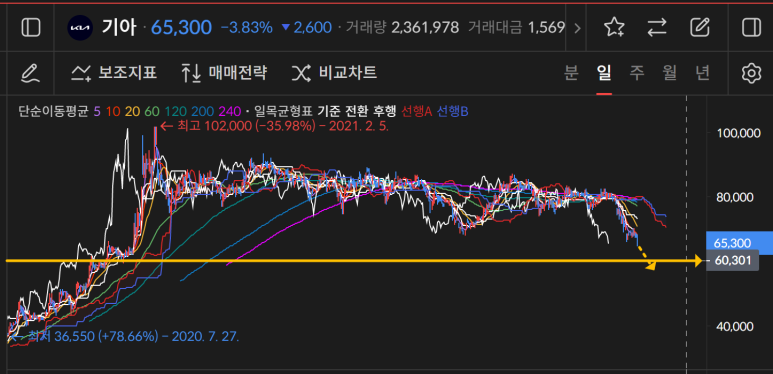The width and height of the screenshot is (773, 374).
Task: Expand more stock info with right chevron
Action: [x=577, y=28]
